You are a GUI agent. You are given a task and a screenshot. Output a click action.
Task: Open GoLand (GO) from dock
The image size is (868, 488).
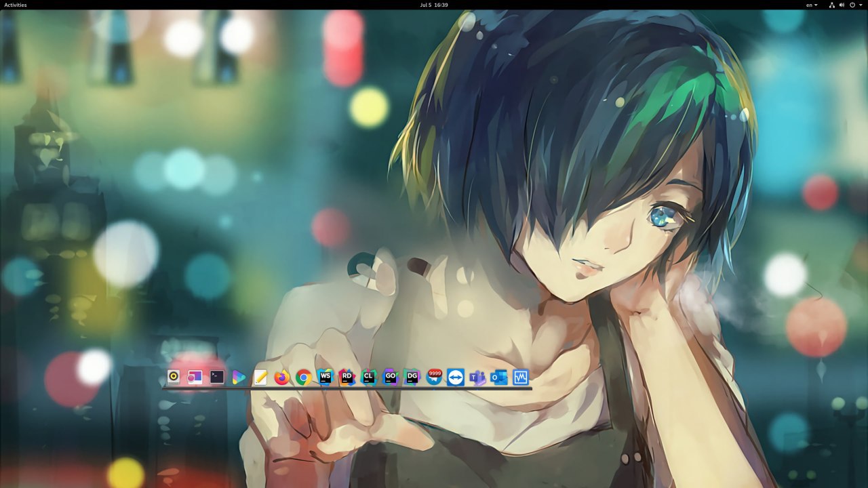pyautogui.click(x=391, y=377)
